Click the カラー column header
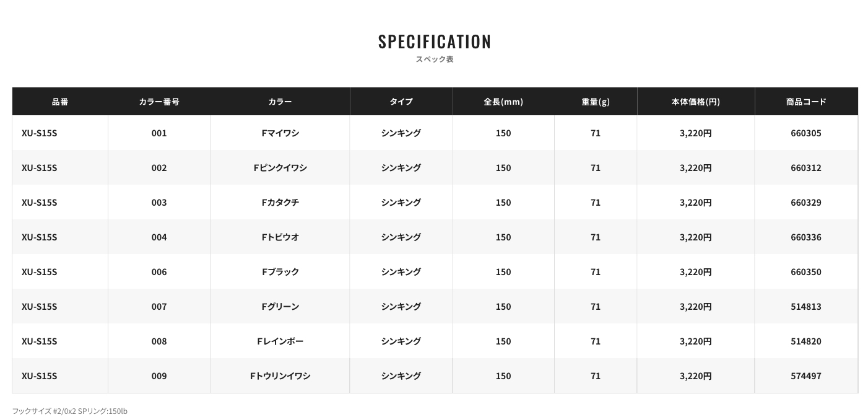Image resolution: width=868 pixels, height=417 pixels. [x=280, y=102]
